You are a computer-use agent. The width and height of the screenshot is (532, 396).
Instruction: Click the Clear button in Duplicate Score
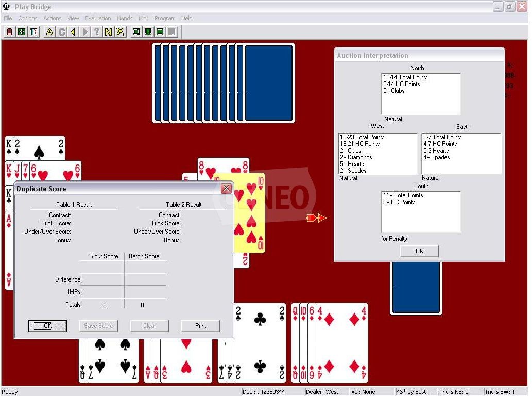[x=149, y=326]
